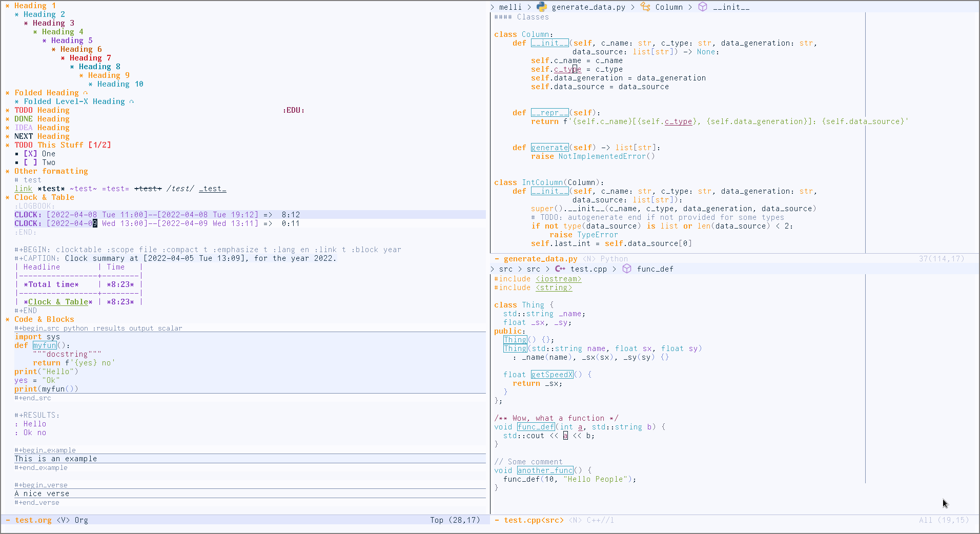Screen dimensions: 980x534
Task: Click myfun definition in python src block
Action: point(45,345)
